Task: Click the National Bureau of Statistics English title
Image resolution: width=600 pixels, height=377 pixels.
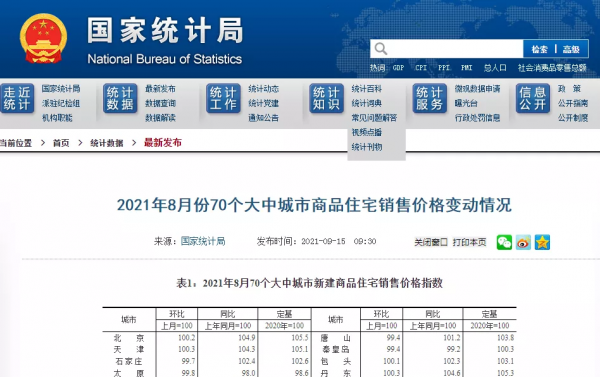Action: point(165,59)
